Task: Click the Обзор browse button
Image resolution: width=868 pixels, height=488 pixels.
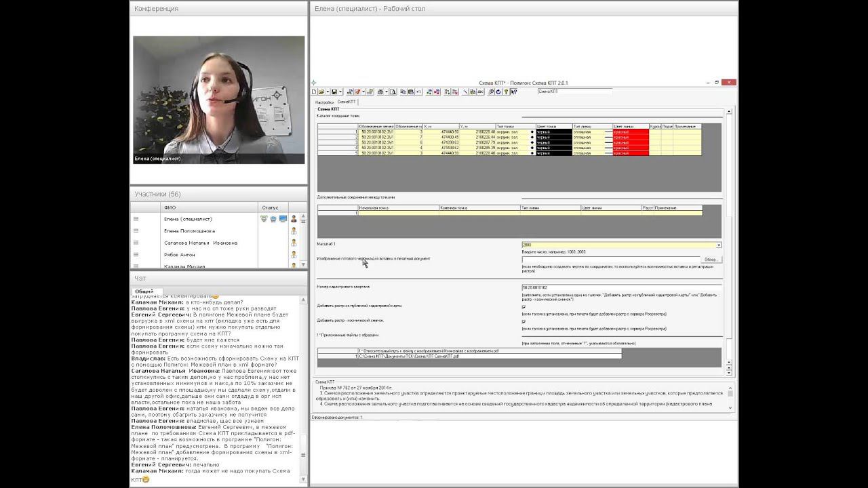Action: pyautogui.click(x=711, y=260)
